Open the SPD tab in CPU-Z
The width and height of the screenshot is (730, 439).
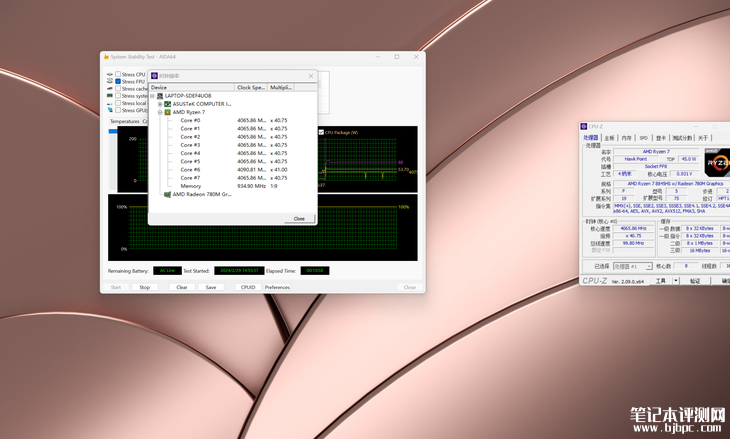click(643, 138)
